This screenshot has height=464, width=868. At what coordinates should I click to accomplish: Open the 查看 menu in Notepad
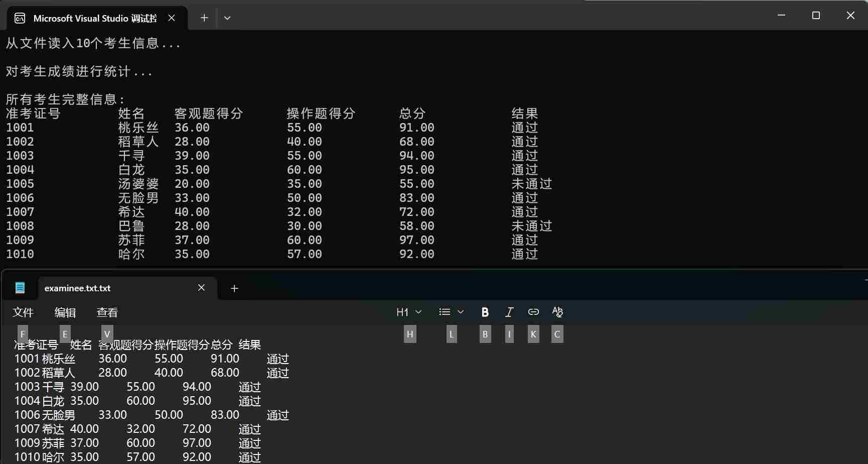click(x=107, y=312)
